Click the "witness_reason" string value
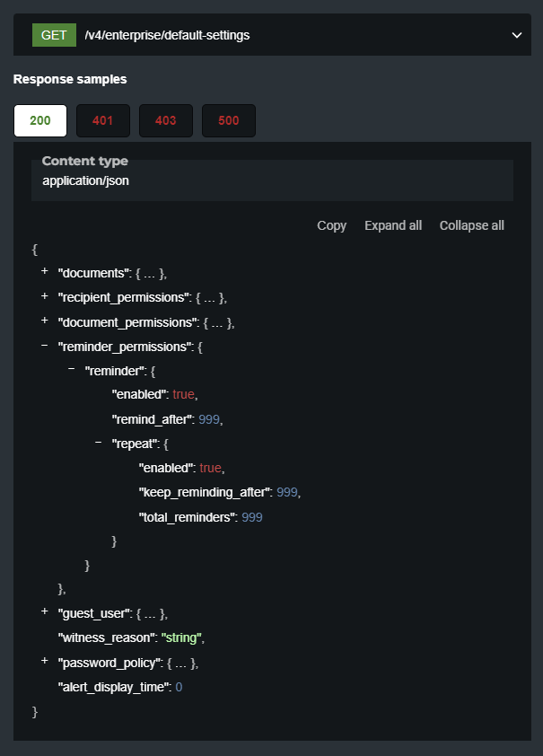 point(180,637)
